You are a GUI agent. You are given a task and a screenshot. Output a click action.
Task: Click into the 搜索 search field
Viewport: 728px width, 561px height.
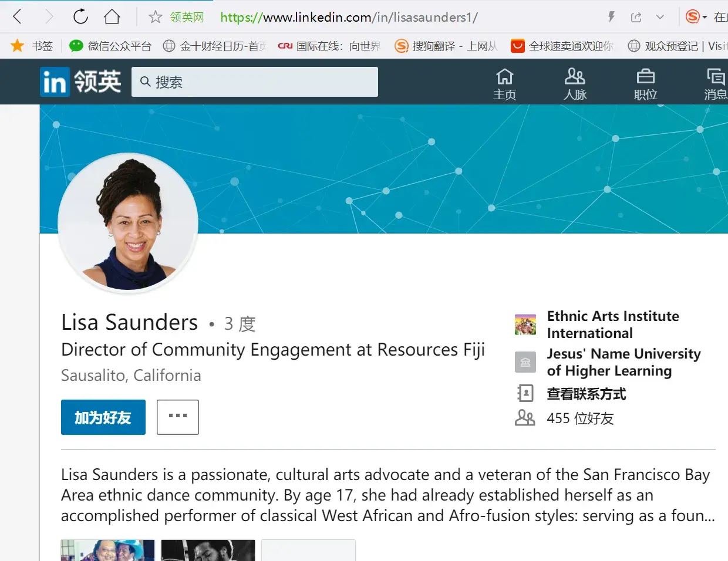point(258,82)
